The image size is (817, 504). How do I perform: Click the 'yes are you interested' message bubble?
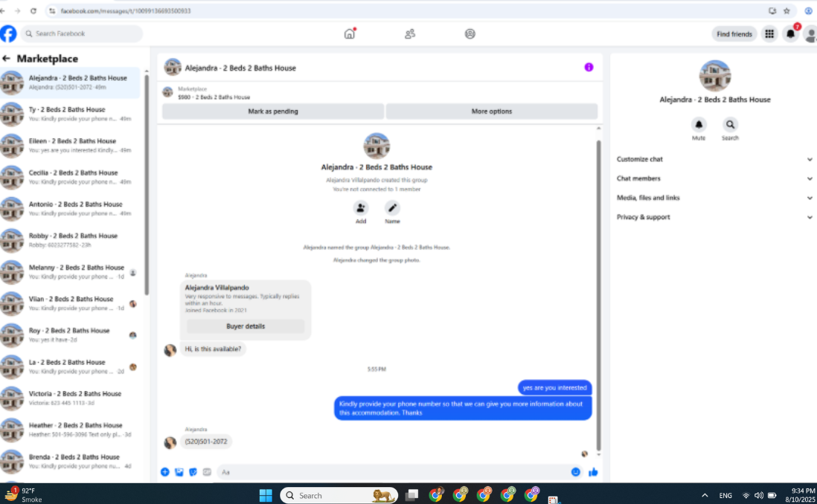(554, 388)
